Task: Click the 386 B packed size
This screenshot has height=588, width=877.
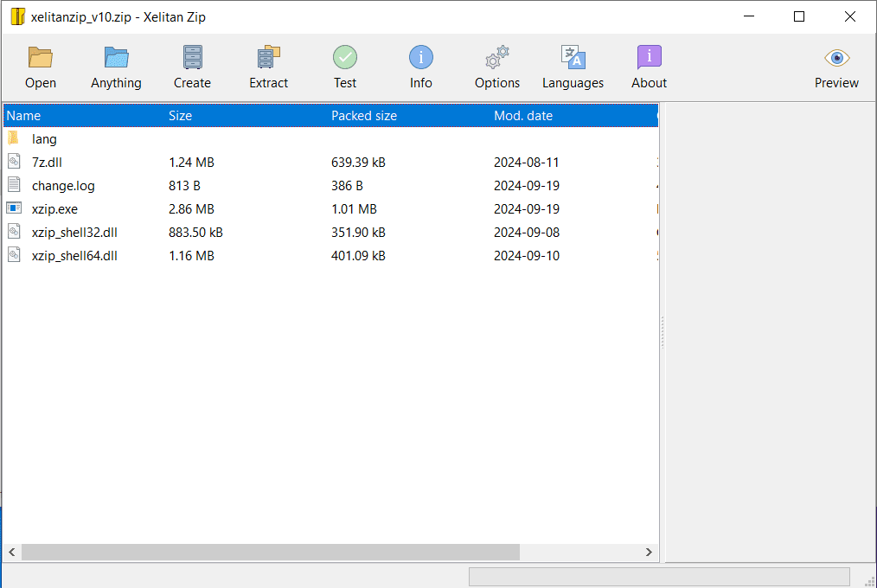Action: tap(347, 186)
